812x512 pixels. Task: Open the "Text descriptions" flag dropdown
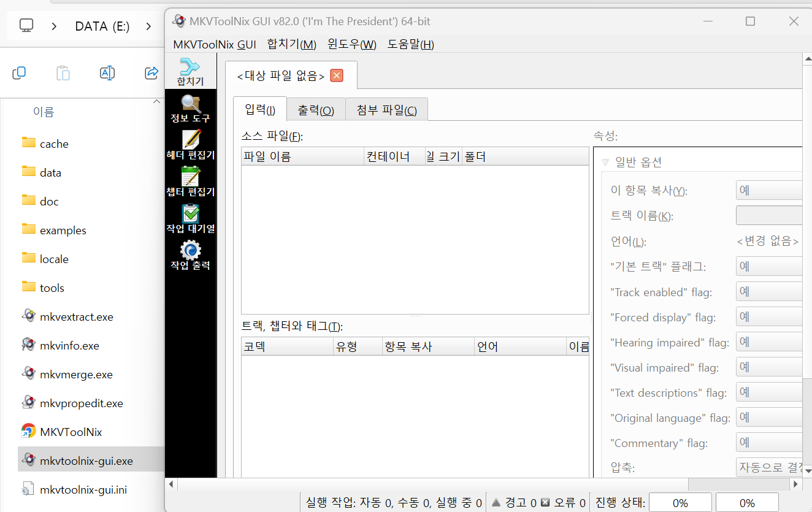tap(769, 392)
